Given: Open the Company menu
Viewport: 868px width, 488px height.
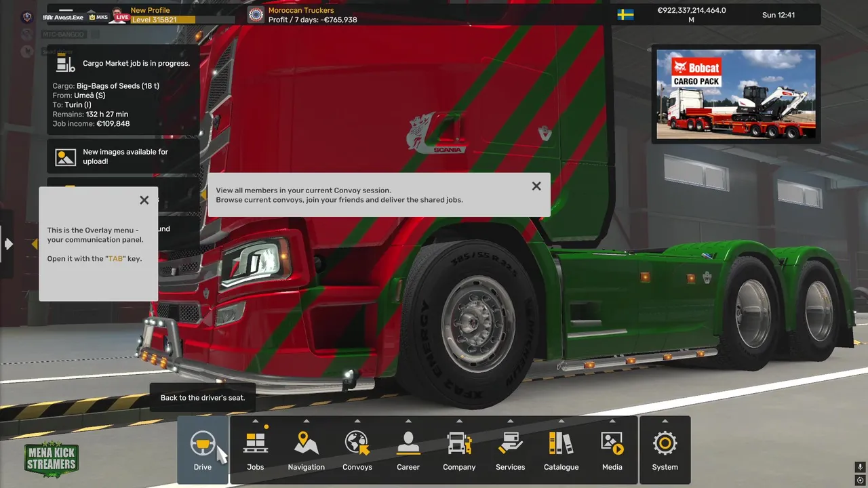Looking at the screenshot, I should click(459, 450).
